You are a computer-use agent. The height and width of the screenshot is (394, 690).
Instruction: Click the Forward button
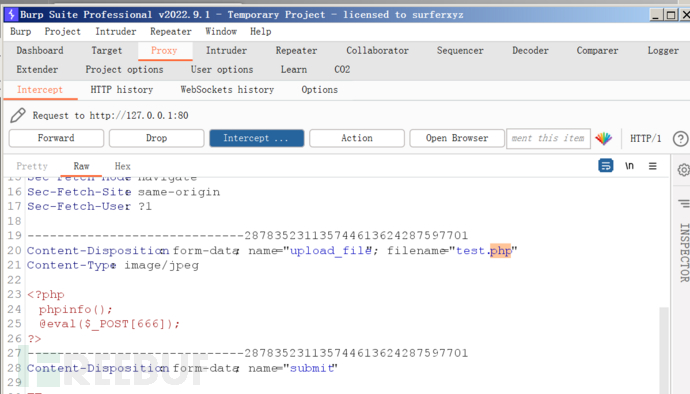[x=56, y=138]
